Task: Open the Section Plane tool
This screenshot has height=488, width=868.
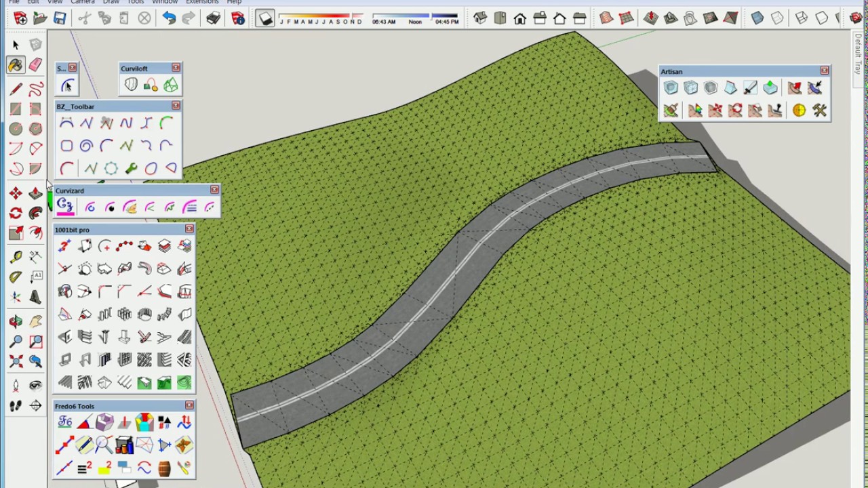Action: point(35,405)
